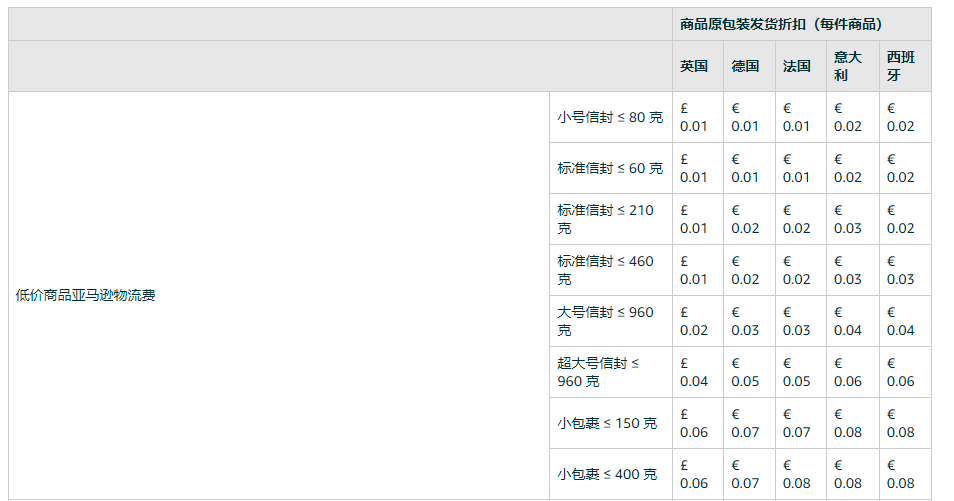Click the 标准信封 ≤ 60 克 row label

(610, 168)
